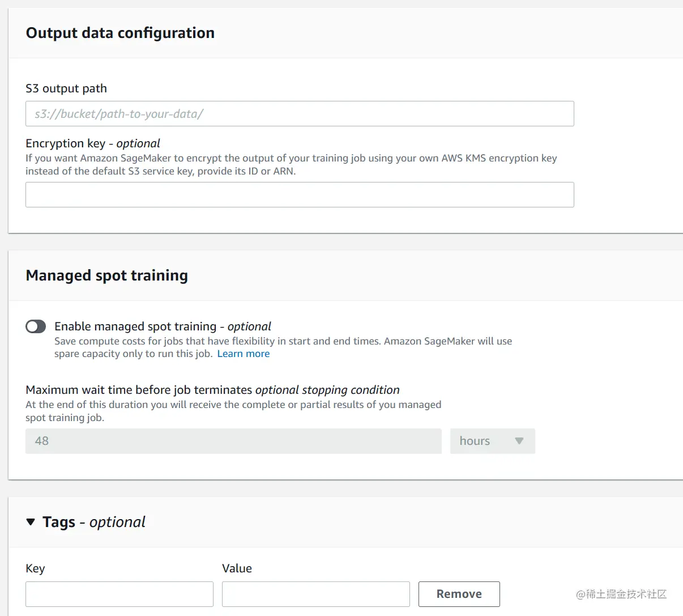This screenshot has height=616, width=683.
Task: Click the Value label above the tag field
Action: pyautogui.click(x=237, y=568)
